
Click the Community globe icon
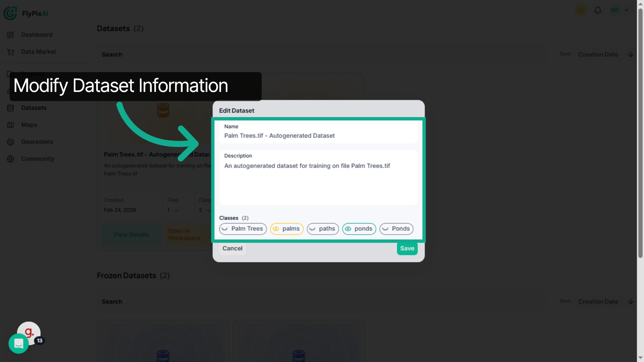pos(10,159)
